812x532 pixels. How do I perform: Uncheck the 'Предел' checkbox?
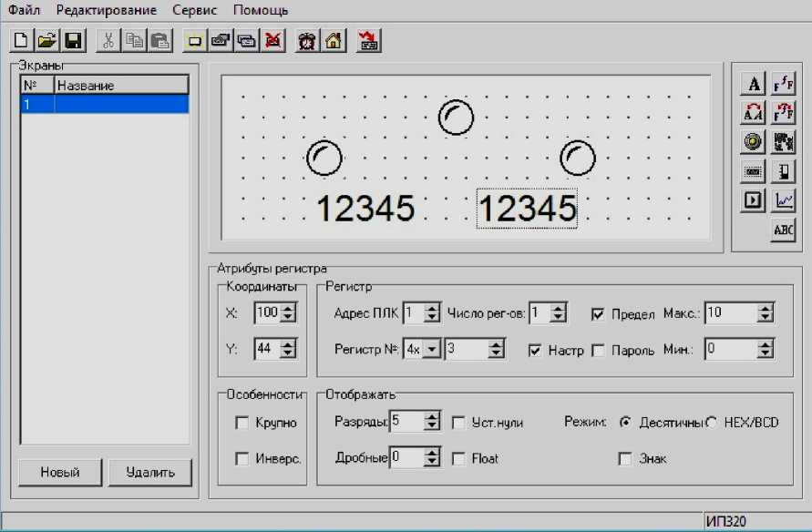tap(598, 314)
